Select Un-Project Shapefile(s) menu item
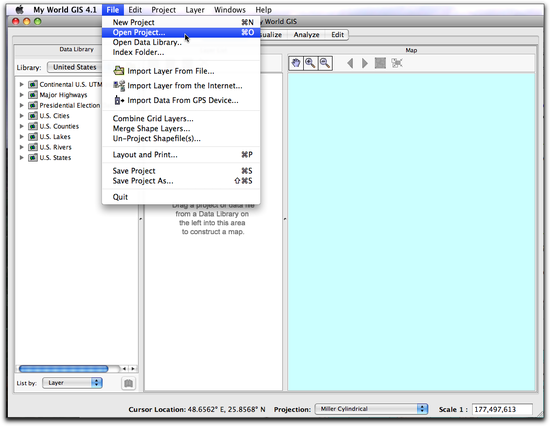 (x=181, y=139)
